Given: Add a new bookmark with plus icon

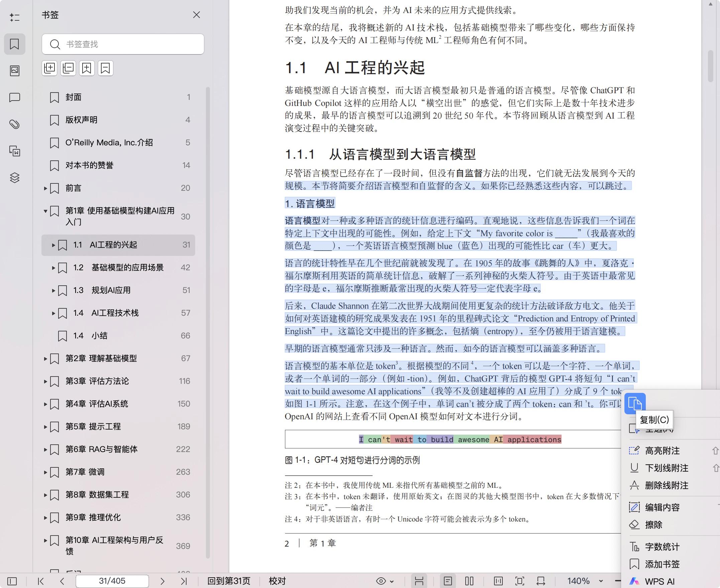Looking at the screenshot, I should click(x=87, y=68).
